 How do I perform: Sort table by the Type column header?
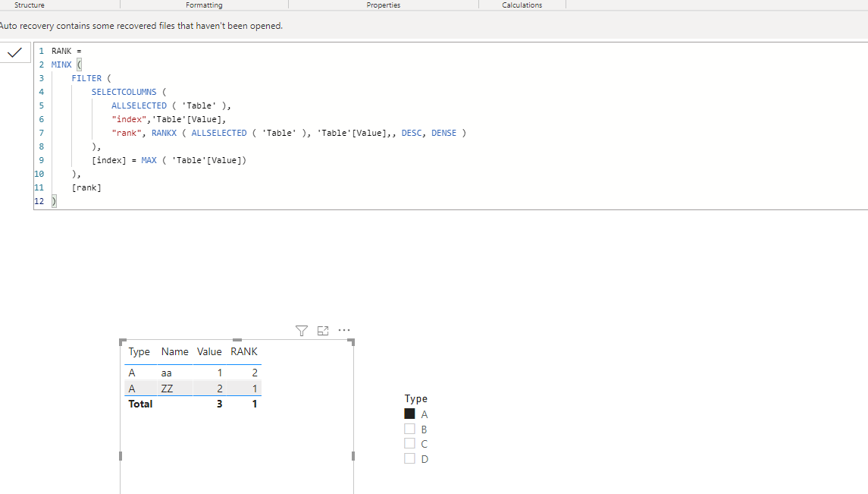pyautogui.click(x=139, y=351)
